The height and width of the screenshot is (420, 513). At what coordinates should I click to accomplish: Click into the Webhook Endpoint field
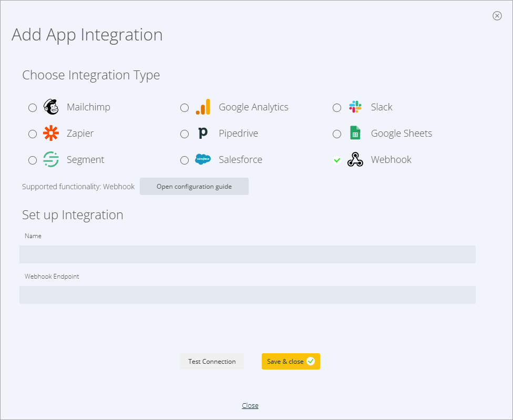pos(248,295)
